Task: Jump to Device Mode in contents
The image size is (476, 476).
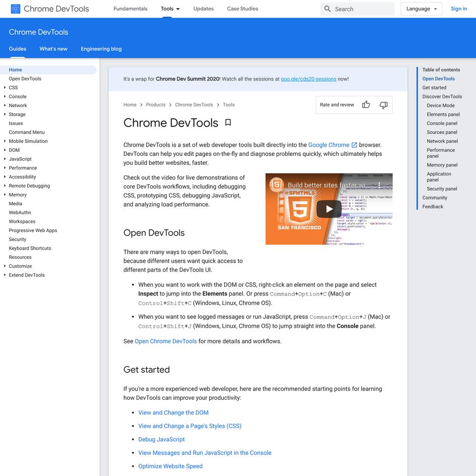Action: point(440,105)
